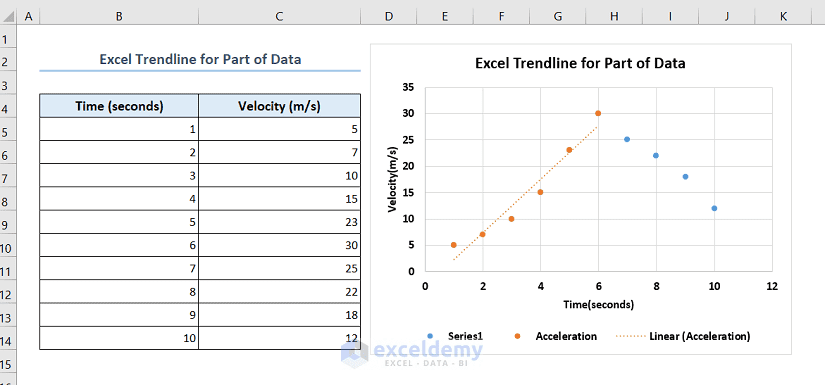Click the blue data point at time 10
Image resolution: width=825 pixels, height=385 pixels.
[x=714, y=208]
